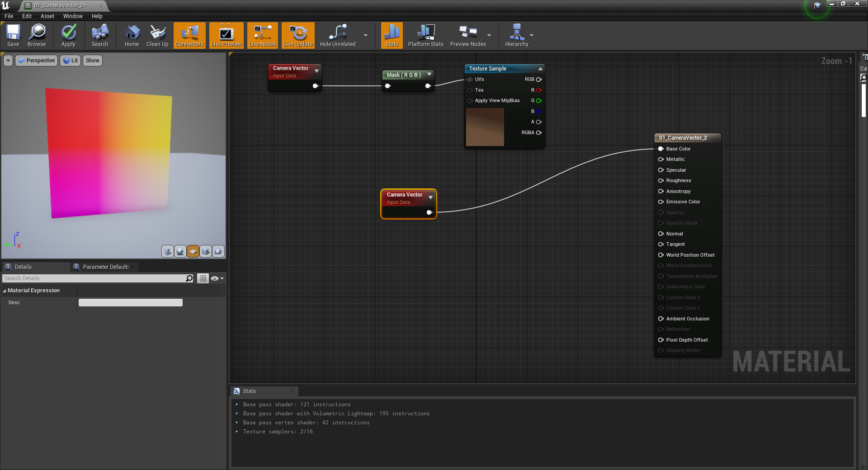Toggle Lit viewport shading mode

pyautogui.click(x=70, y=60)
